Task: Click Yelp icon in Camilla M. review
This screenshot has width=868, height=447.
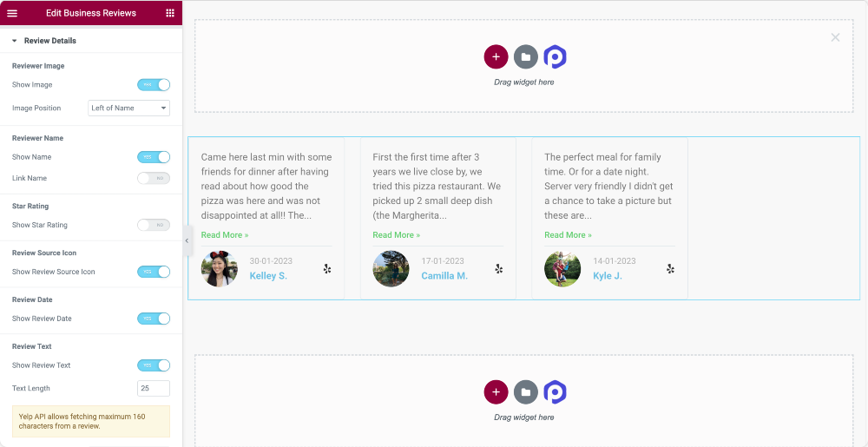Action: click(x=499, y=269)
